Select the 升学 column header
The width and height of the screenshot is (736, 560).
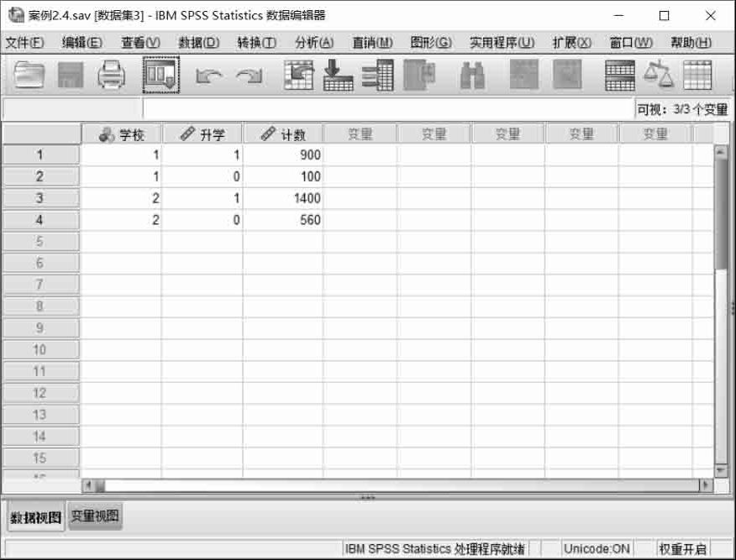[x=202, y=134]
